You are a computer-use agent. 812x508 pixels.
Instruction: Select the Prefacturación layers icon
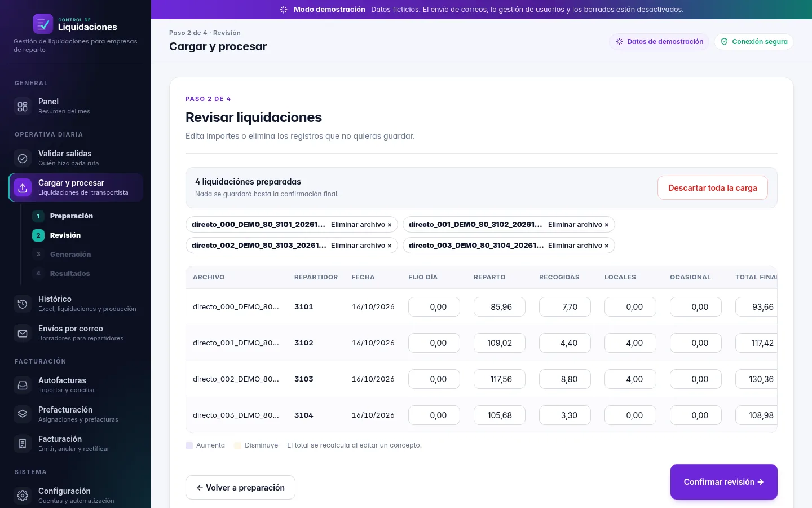(x=23, y=414)
